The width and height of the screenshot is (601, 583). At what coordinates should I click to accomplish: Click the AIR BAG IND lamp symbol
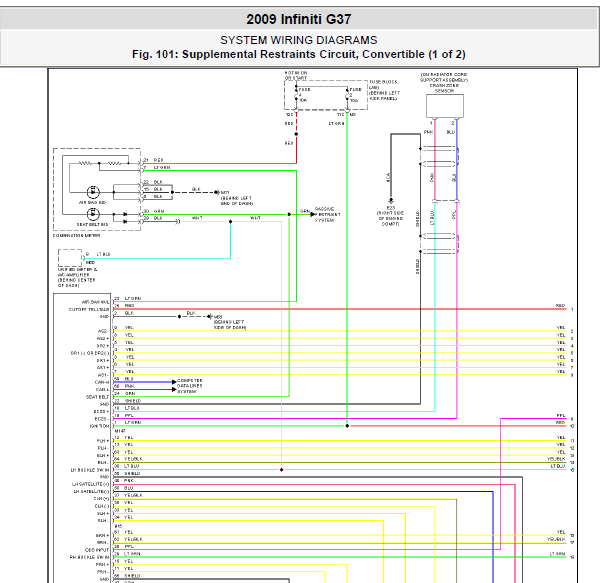pyautogui.click(x=93, y=192)
